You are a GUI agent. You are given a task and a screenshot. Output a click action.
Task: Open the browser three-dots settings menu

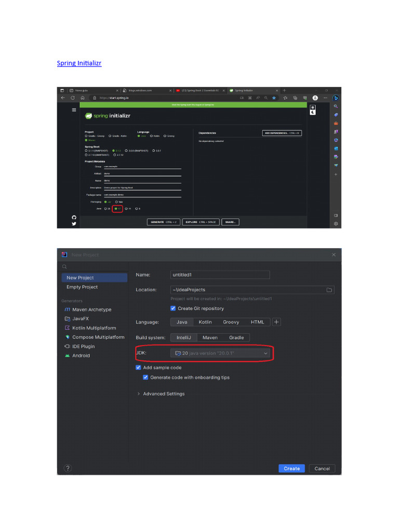click(325, 98)
